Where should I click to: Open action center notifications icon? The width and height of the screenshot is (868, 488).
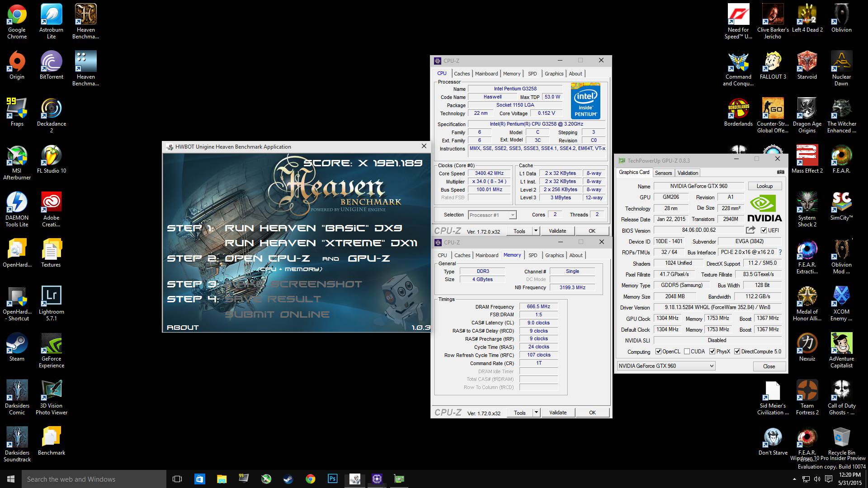tap(829, 479)
